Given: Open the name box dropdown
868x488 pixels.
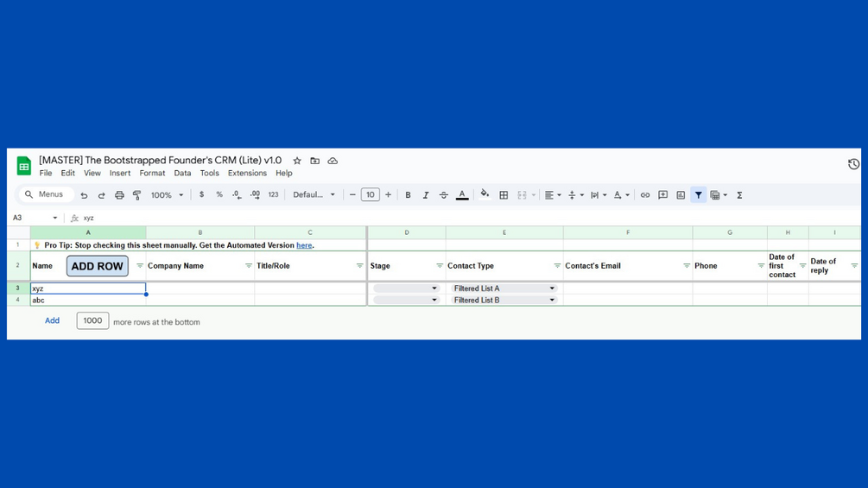Looking at the screenshot, I should click(x=54, y=218).
